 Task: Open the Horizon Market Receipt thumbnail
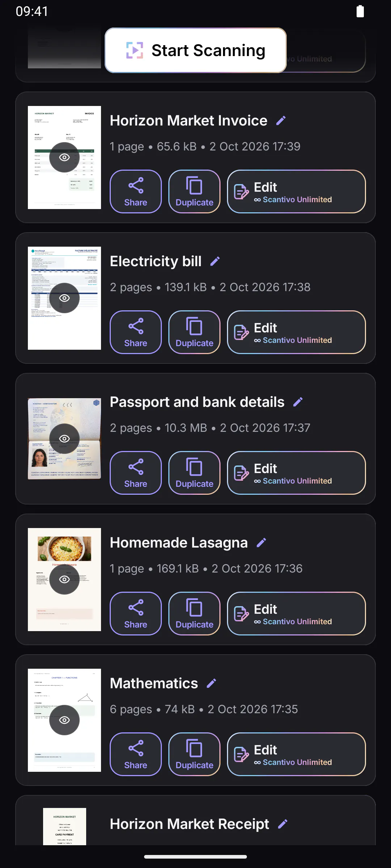pos(64,826)
